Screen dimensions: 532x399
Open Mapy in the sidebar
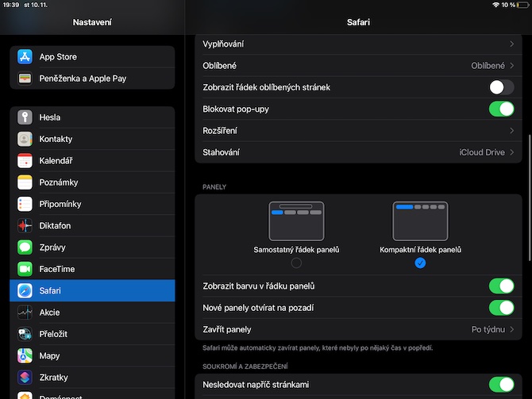[92, 355]
